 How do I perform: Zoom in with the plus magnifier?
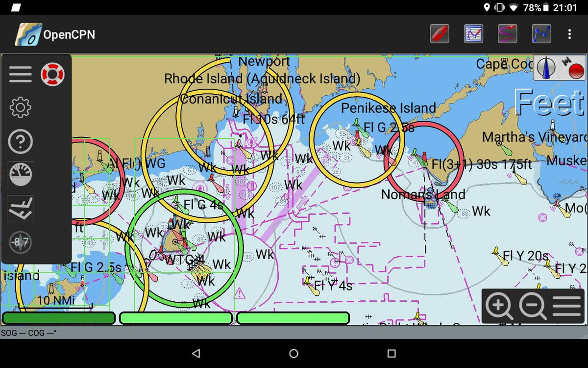coord(499,307)
